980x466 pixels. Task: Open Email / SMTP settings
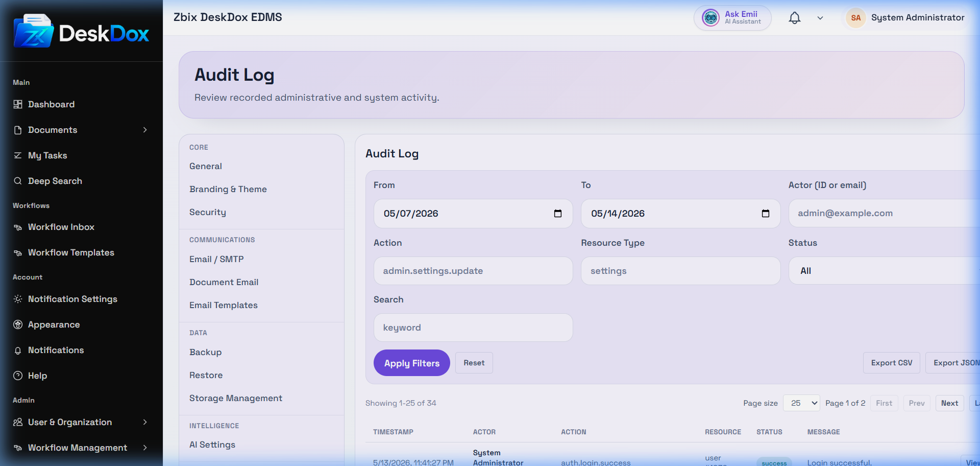[216, 259]
